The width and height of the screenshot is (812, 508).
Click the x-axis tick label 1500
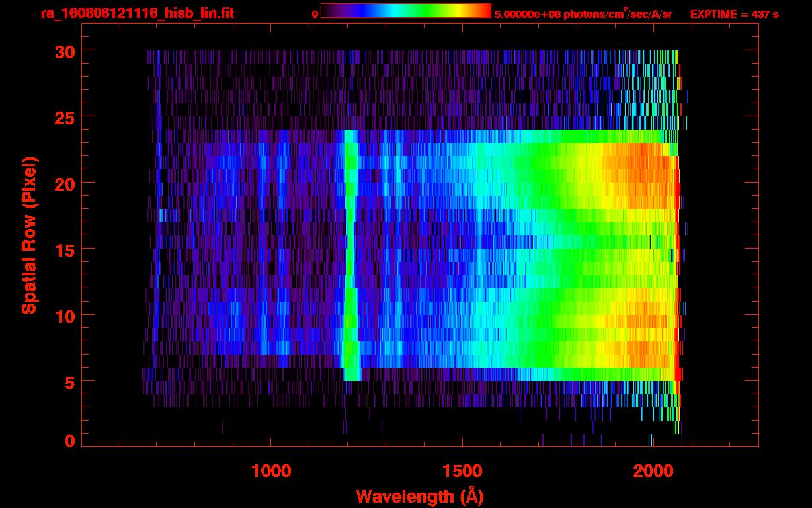(x=462, y=470)
